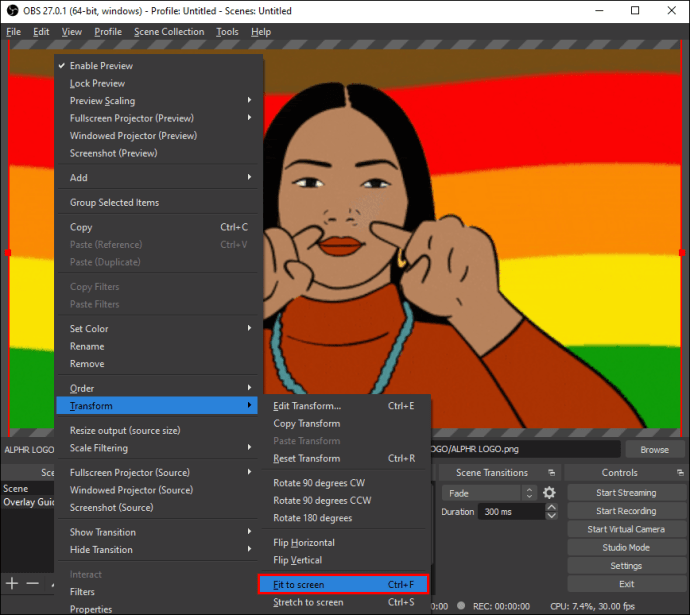The image size is (690, 615).
Task: Click the Start Recording button
Action: click(626, 511)
